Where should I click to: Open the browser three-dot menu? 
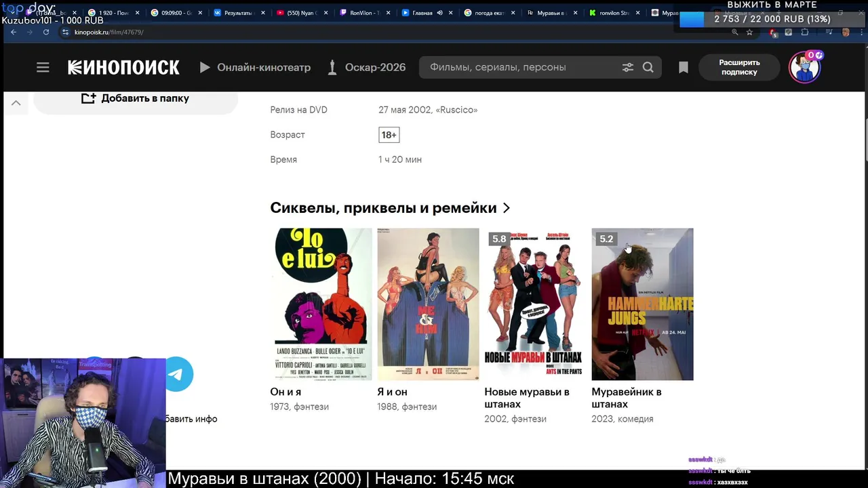(861, 32)
